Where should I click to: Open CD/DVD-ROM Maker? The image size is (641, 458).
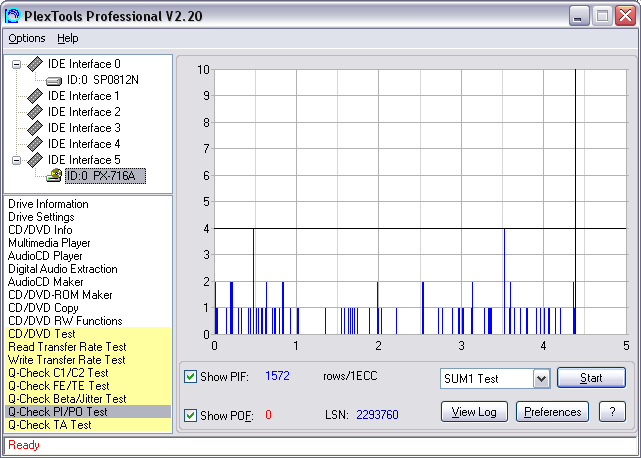[x=60, y=295]
